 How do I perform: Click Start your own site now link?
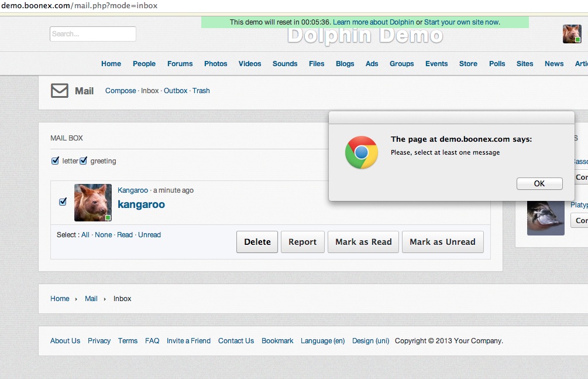point(462,22)
